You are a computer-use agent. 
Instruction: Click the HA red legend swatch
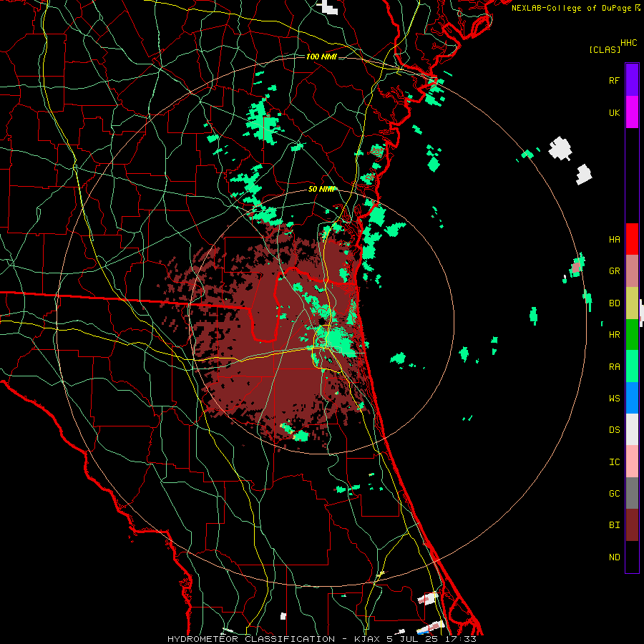(x=632, y=239)
